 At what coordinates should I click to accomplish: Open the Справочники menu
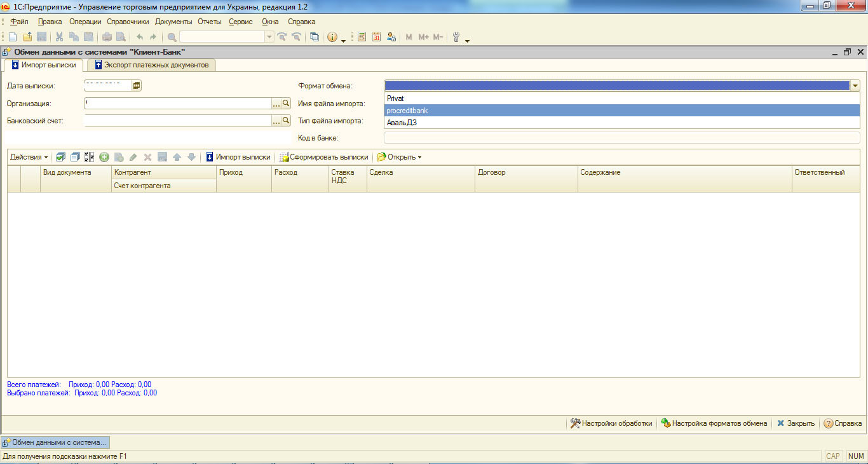tap(128, 22)
